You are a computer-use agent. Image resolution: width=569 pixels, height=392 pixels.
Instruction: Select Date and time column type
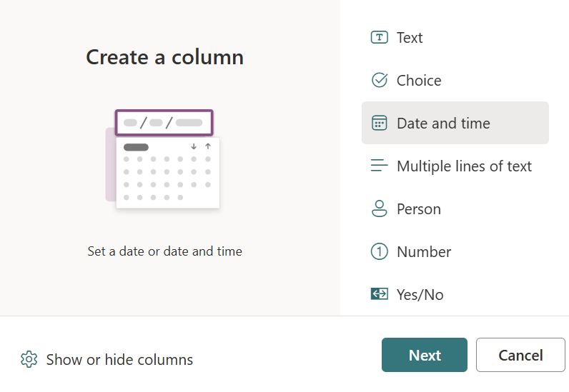(443, 124)
